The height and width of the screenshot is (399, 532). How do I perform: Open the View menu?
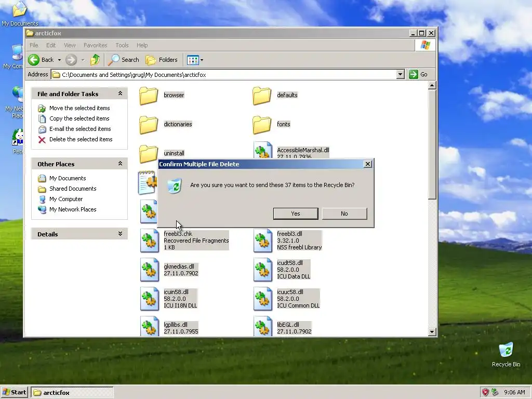tap(70, 45)
